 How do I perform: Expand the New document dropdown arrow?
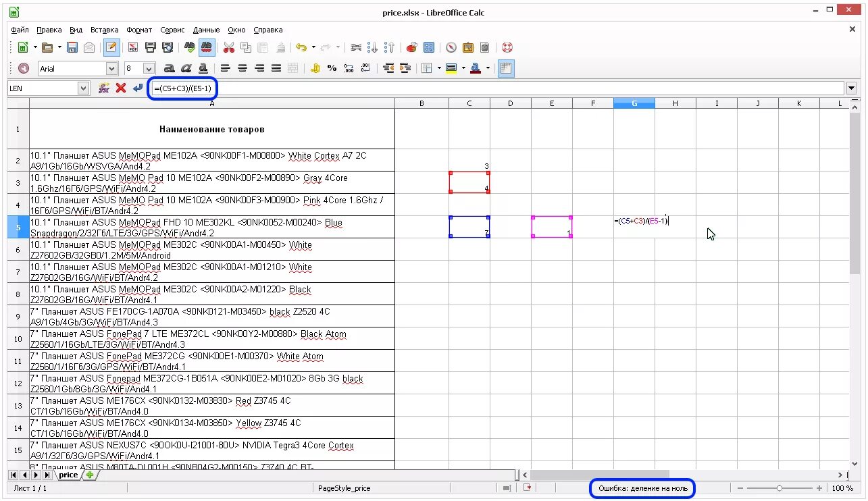pos(35,47)
